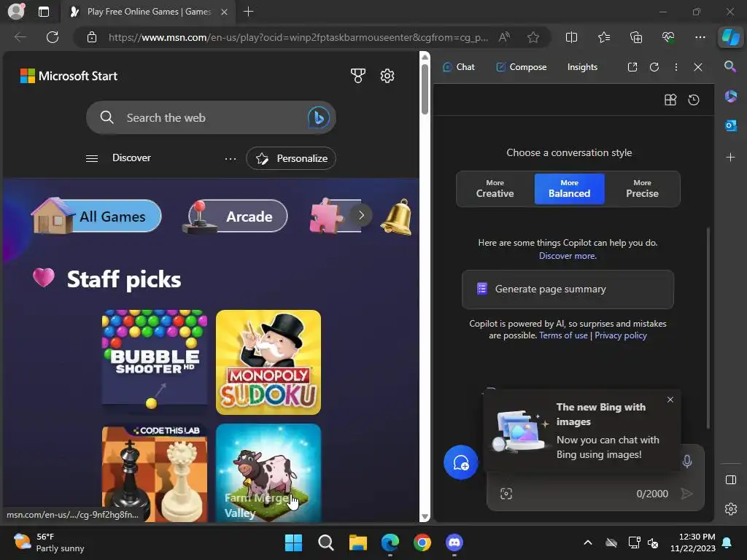This screenshot has height=560, width=747.
Task: Open Copilot in a new window icon
Action: [x=632, y=67]
